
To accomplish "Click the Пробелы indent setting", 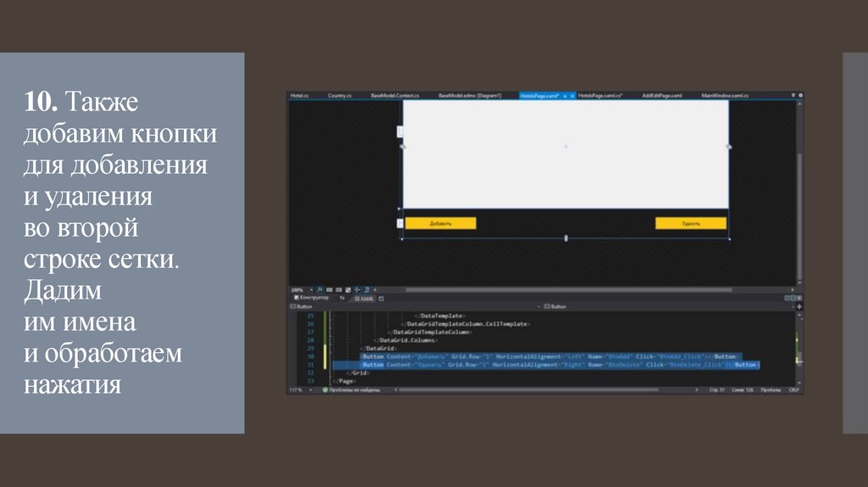I will click(x=771, y=390).
